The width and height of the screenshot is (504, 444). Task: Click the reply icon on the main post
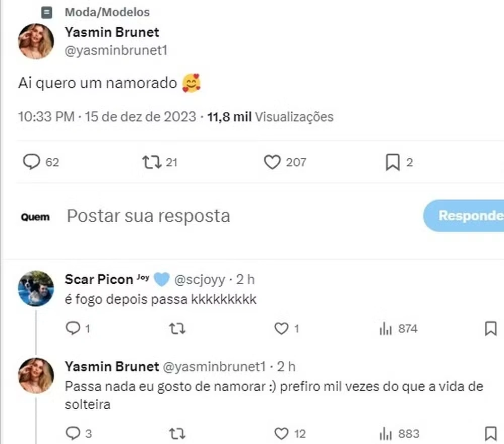click(32, 162)
